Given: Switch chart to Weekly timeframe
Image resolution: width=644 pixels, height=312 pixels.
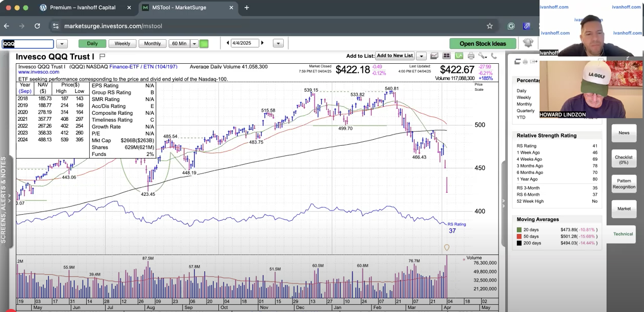Looking at the screenshot, I should pos(122,44).
